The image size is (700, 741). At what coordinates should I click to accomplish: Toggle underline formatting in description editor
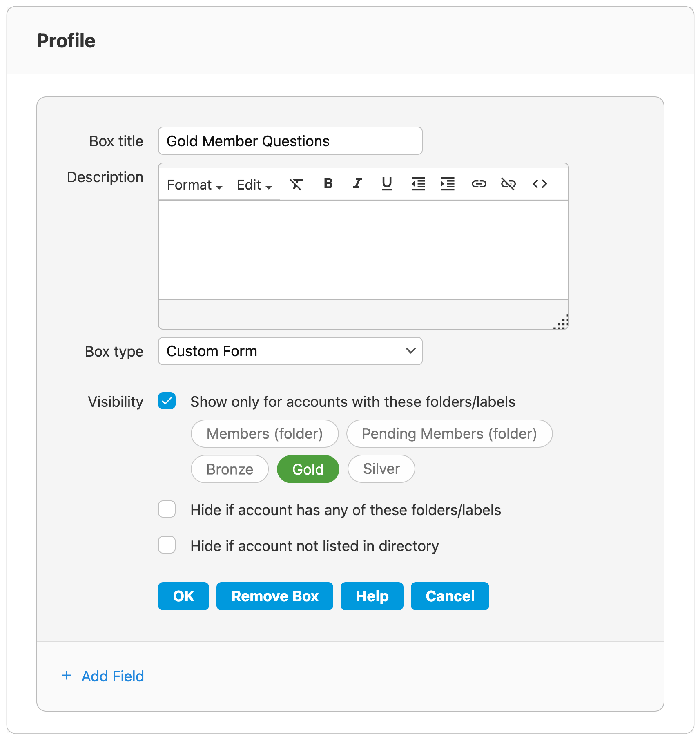point(387,184)
